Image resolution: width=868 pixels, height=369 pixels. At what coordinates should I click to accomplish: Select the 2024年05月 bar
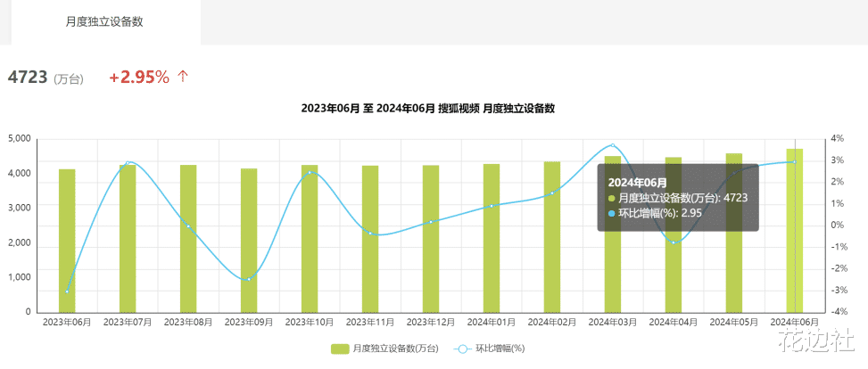[x=734, y=233]
